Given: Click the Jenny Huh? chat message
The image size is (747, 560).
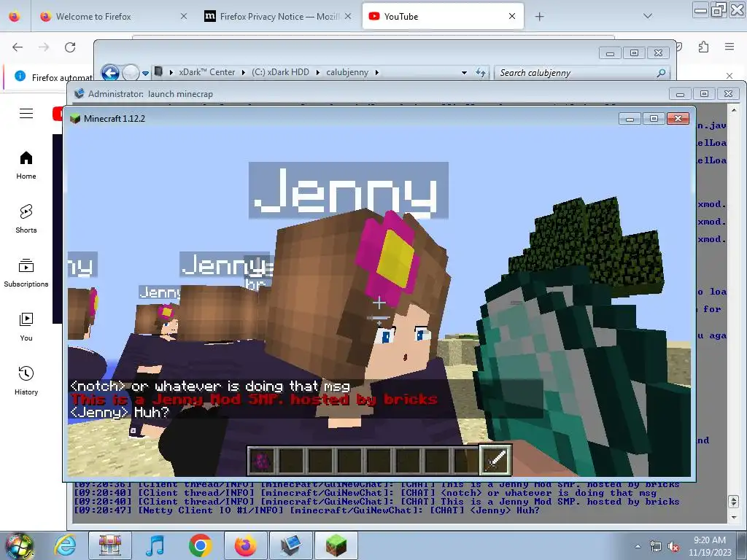Looking at the screenshot, I should click(120, 413).
